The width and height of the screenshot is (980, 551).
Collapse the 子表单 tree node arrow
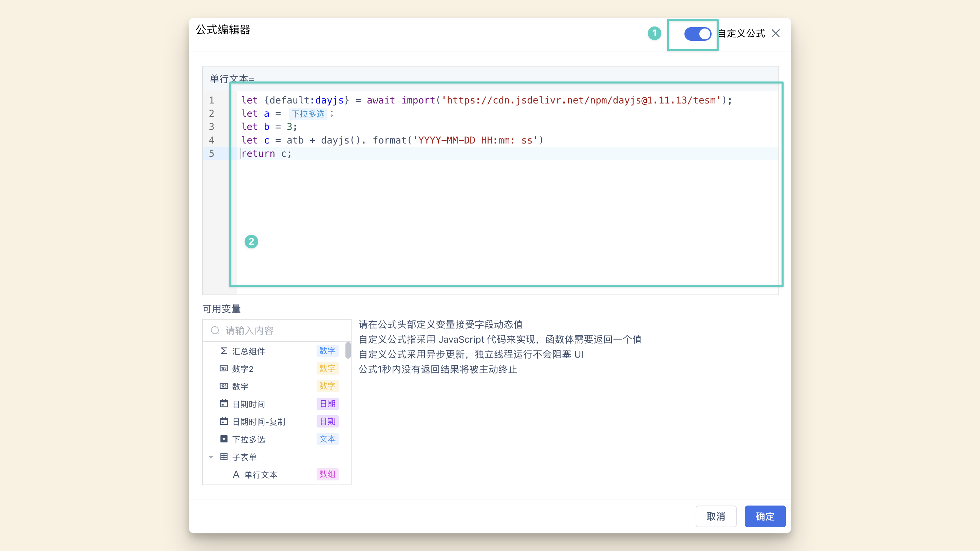[211, 457]
